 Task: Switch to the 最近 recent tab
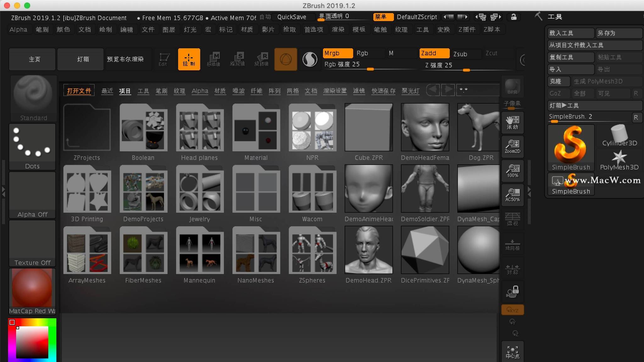pyautogui.click(x=107, y=91)
